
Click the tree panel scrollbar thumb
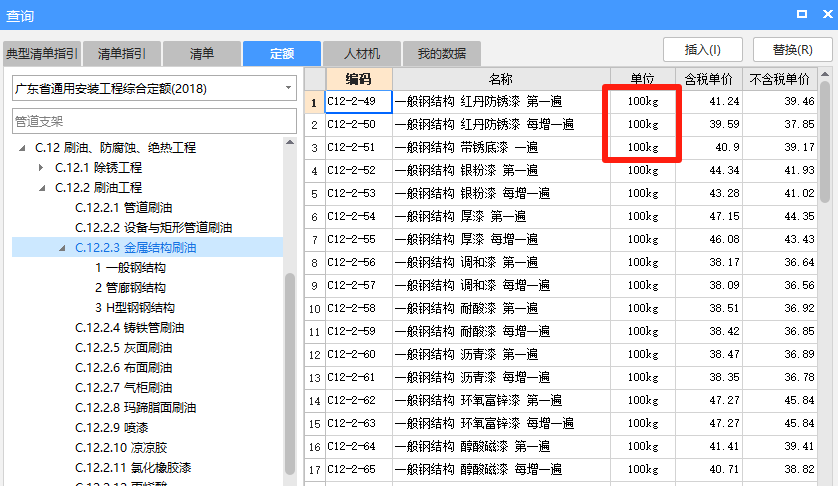point(290,374)
